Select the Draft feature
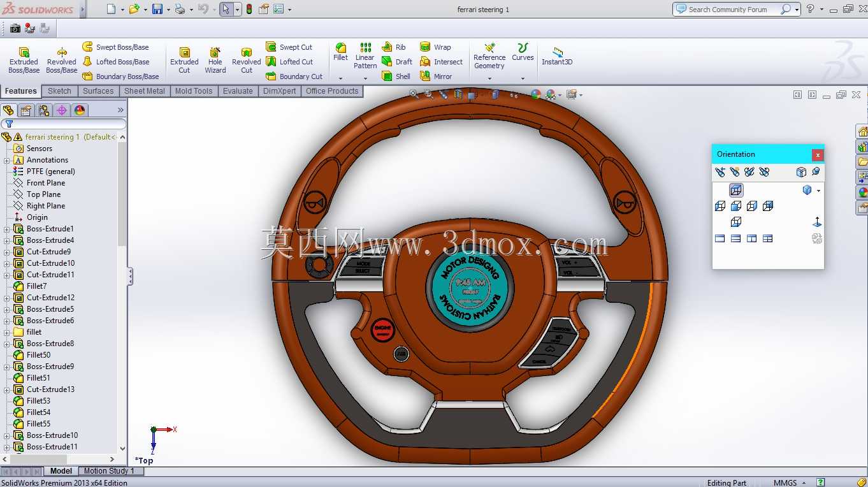 (x=397, y=62)
